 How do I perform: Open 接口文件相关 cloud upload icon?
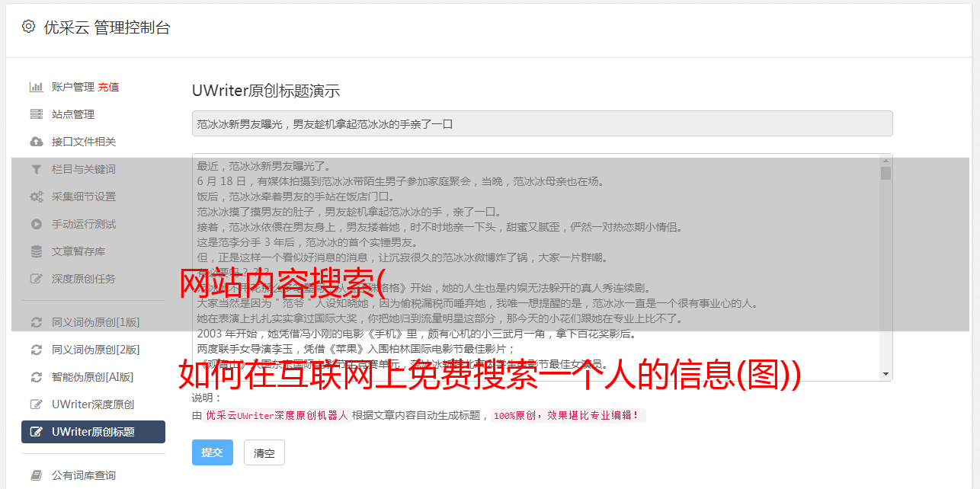36,142
